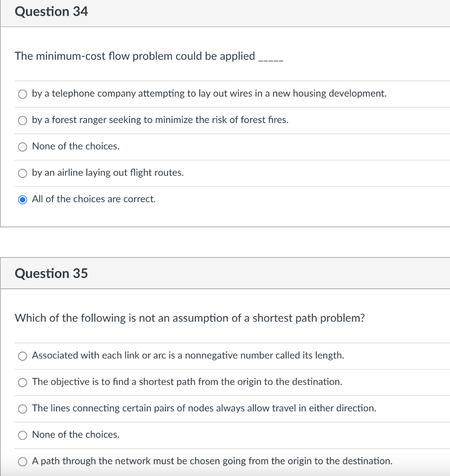The width and height of the screenshot is (450, 476).
Task: Pick the travel in either direction option
Action: point(22,409)
